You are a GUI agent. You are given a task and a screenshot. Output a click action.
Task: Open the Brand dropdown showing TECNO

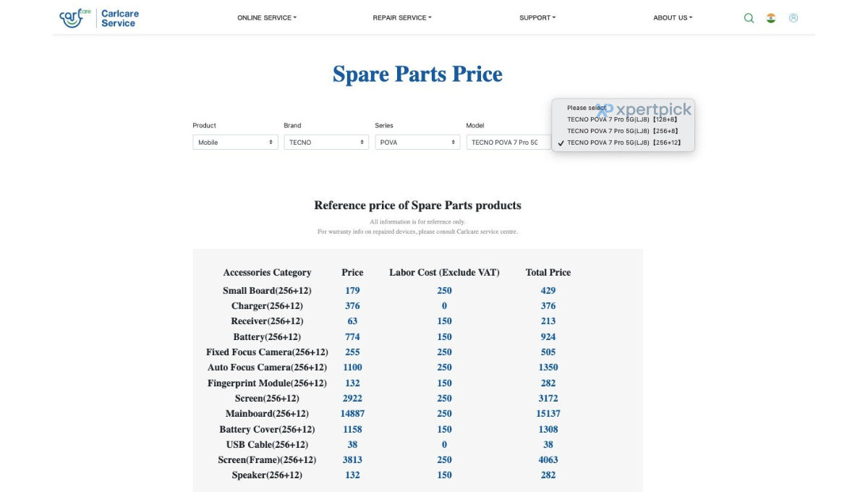[x=327, y=143]
